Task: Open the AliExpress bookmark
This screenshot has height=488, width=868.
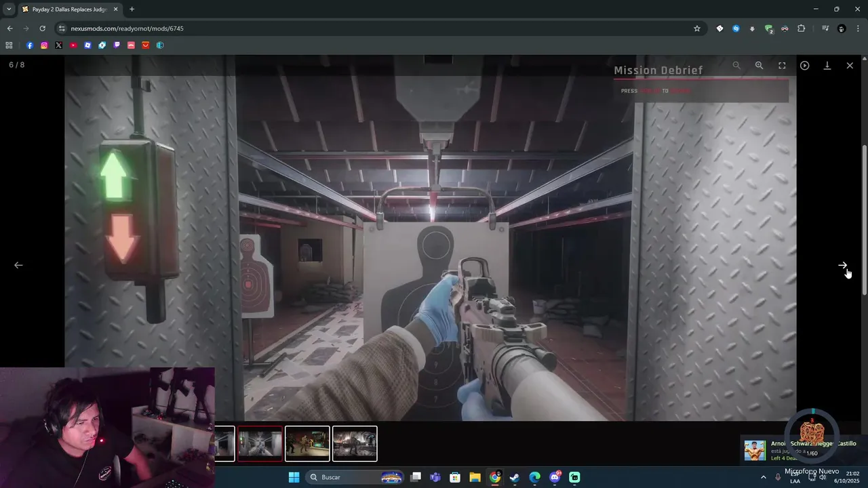Action: pos(146,45)
